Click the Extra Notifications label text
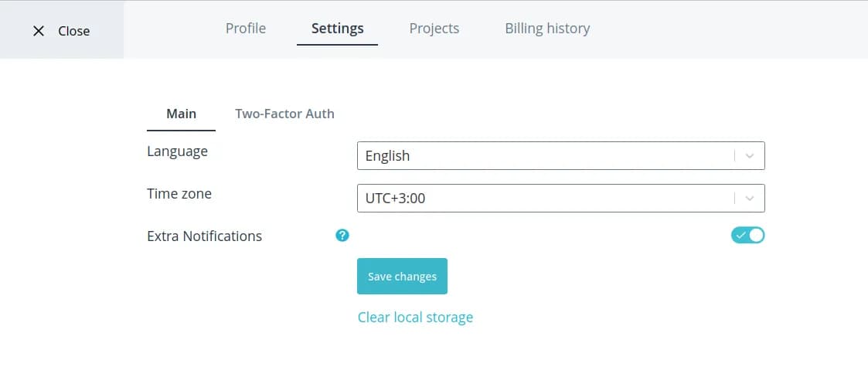Viewport: 868px width, 367px height. click(204, 236)
